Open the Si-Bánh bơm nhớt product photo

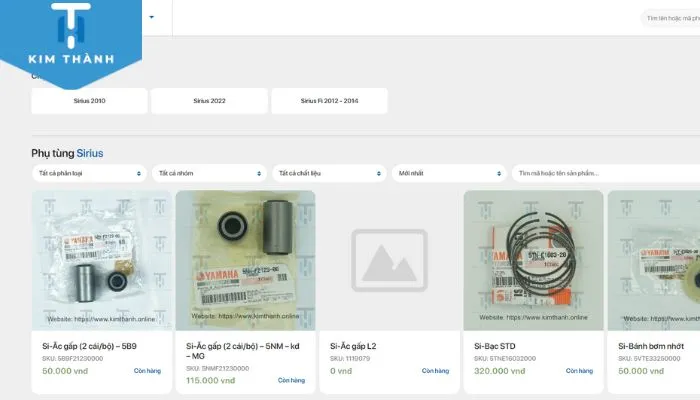pos(655,260)
